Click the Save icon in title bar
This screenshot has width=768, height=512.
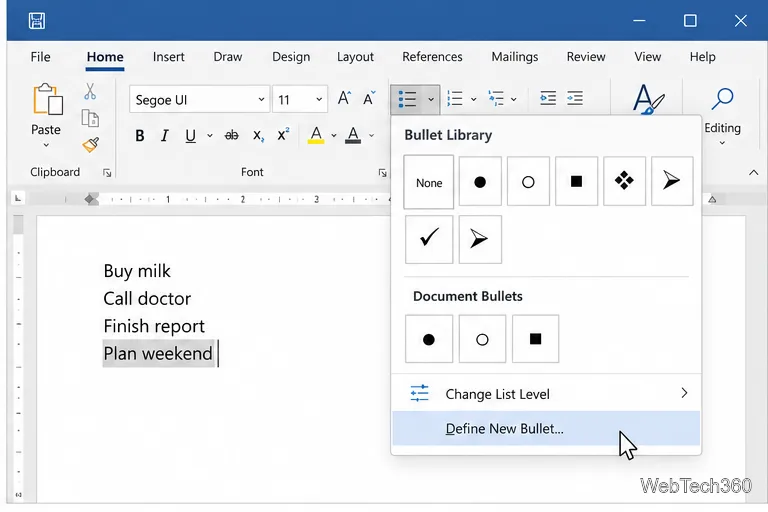coord(37,21)
